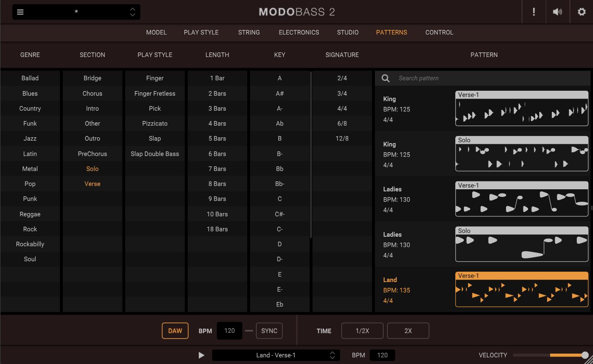
Task: Click the exclamation alert icon
Action: click(534, 12)
